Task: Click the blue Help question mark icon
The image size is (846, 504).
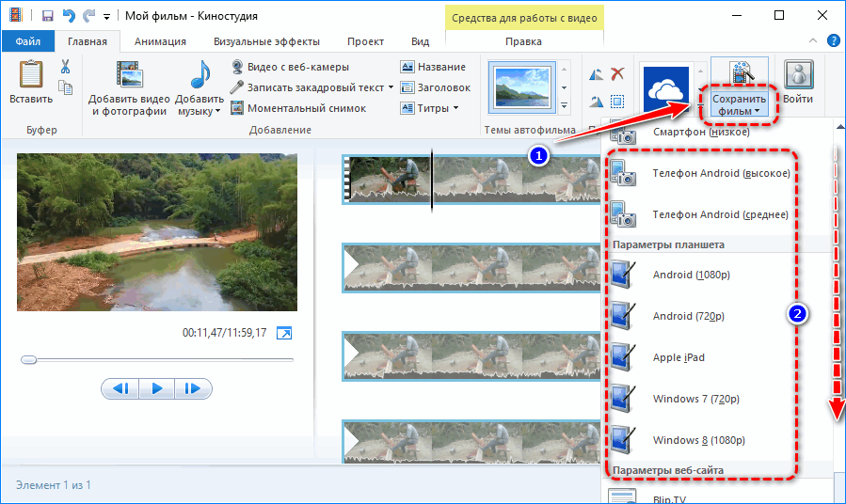Action: click(833, 41)
